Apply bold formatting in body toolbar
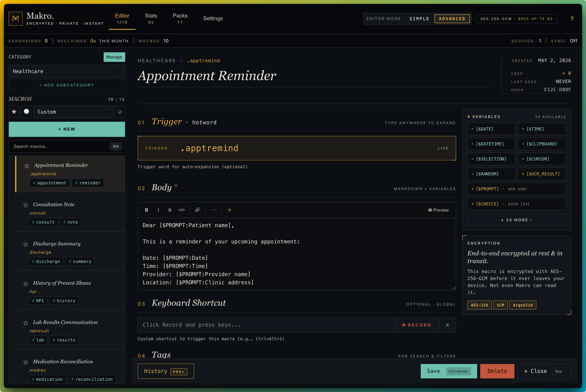Image resolution: width=586 pixels, height=392 pixels. 147,210
